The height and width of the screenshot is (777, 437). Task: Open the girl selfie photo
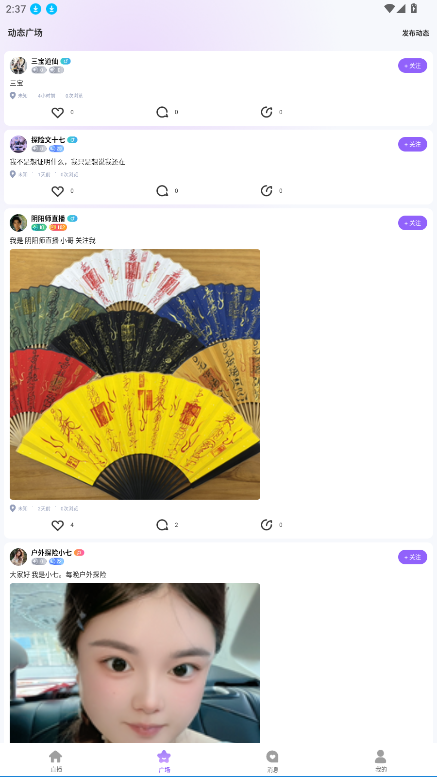[x=135, y=663]
